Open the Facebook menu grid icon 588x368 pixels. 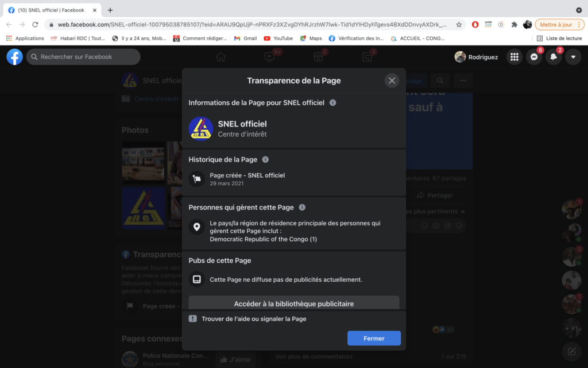(x=514, y=57)
